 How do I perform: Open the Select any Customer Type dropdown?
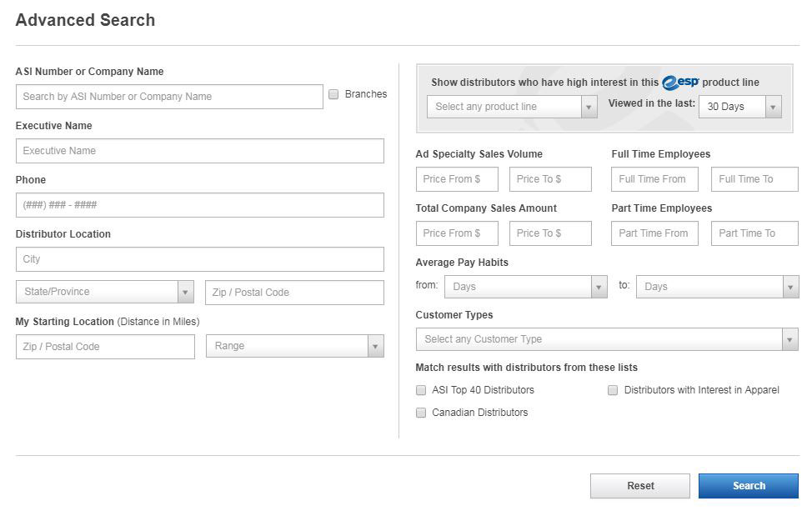tap(607, 339)
